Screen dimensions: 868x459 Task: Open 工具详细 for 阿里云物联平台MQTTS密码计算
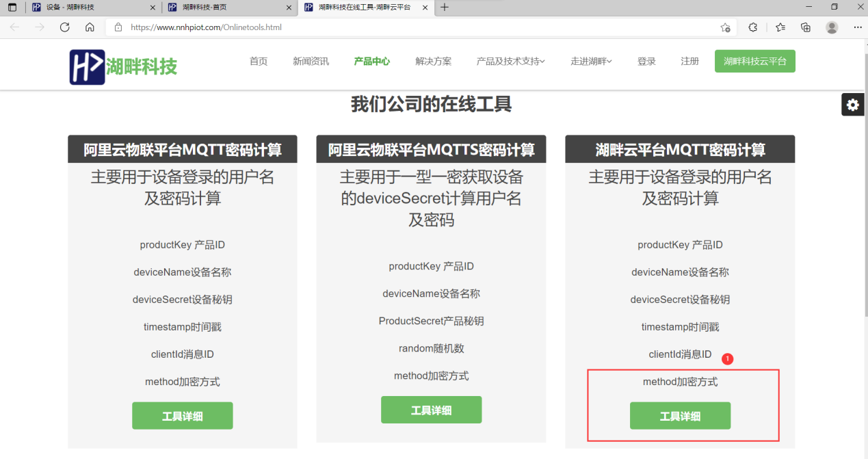click(432, 410)
